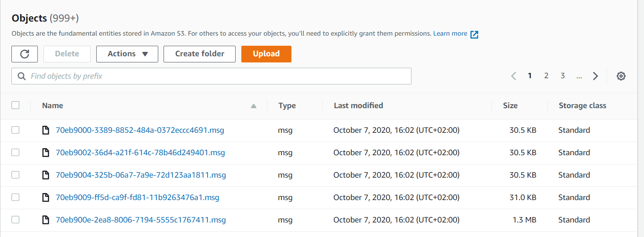
Task: Expand more pages via the ellipsis
Action: click(579, 76)
